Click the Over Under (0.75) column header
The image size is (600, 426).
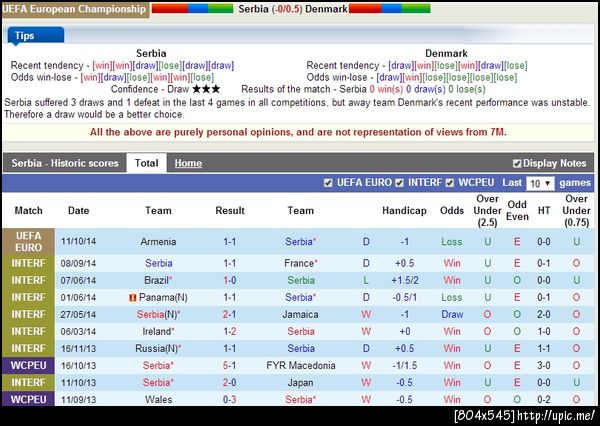coord(576,211)
